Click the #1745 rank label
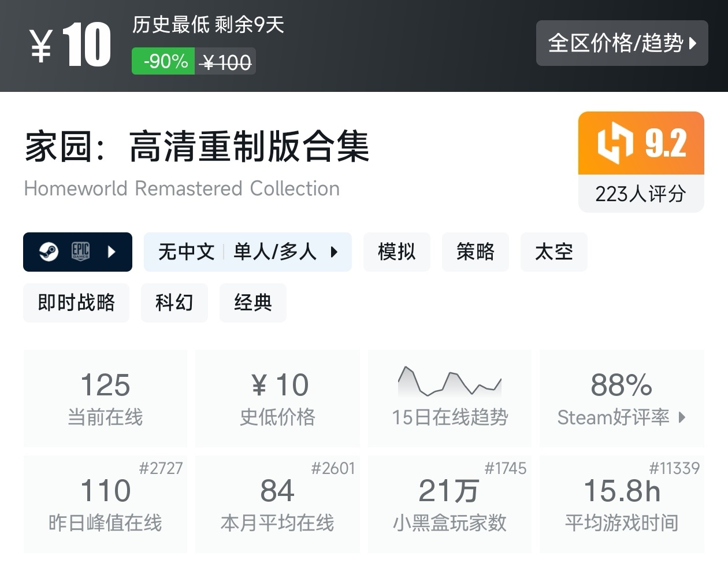Screen dimensions: 728x563 [x=506, y=468]
